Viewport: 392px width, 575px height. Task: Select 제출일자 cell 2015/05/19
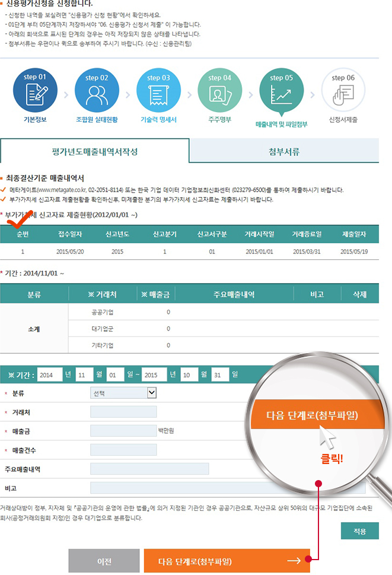tap(354, 252)
